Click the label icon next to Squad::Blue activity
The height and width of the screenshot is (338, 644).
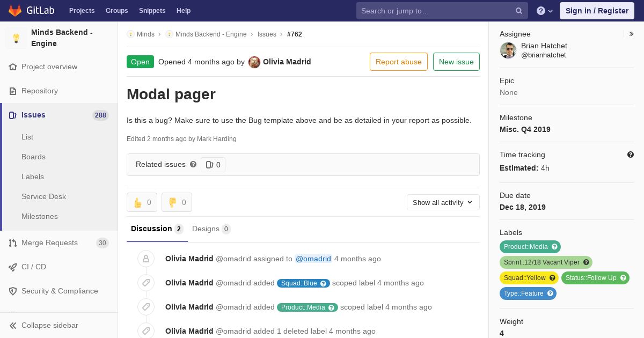tap(145, 283)
